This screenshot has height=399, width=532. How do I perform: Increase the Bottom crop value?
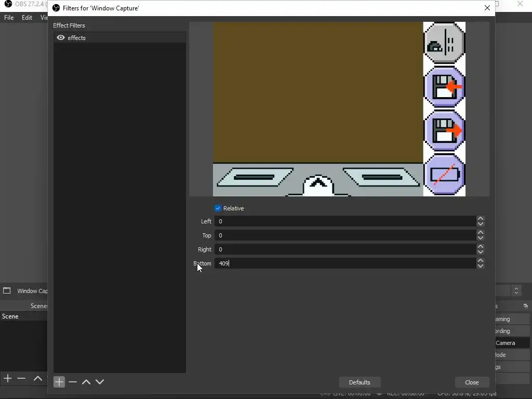click(x=481, y=261)
